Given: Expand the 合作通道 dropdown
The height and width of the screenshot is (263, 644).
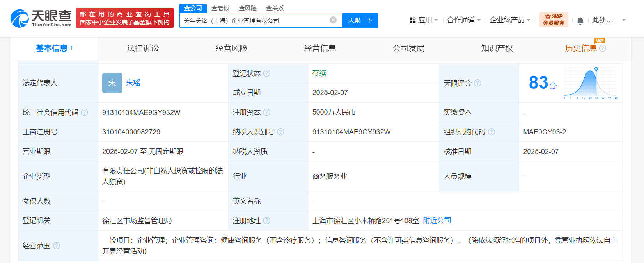Looking at the screenshot, I should click(464, 20).
